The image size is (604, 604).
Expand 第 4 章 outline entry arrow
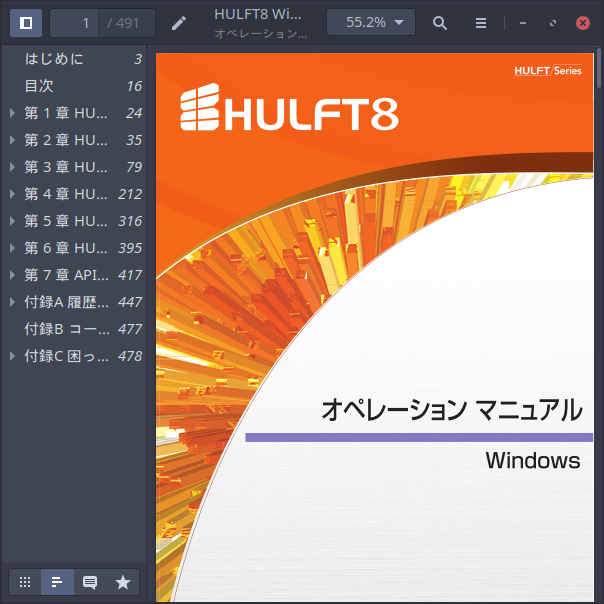coord(12,194)
